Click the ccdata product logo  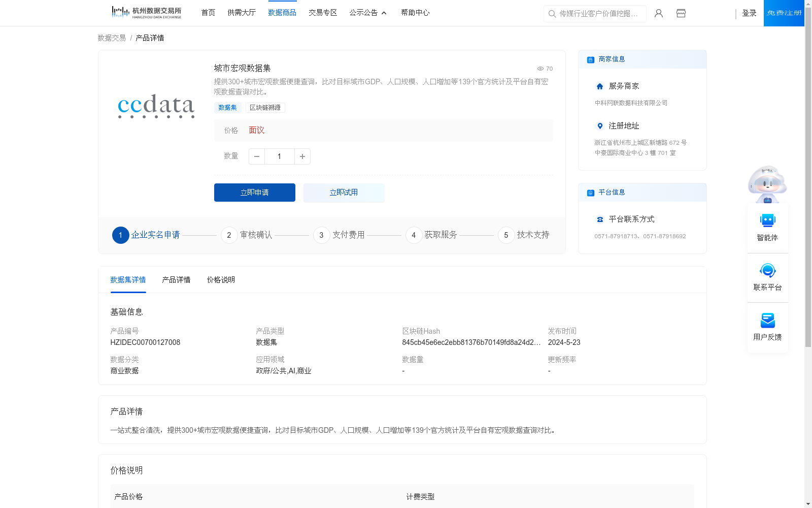pos(156,106)
